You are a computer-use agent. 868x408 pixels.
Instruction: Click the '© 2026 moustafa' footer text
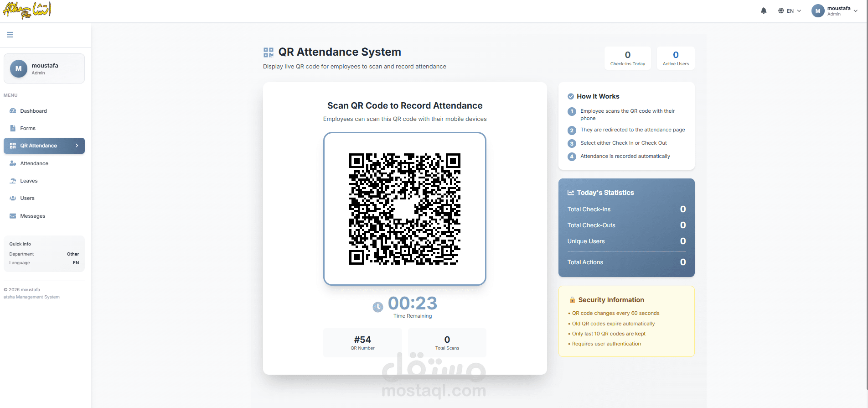22,290
